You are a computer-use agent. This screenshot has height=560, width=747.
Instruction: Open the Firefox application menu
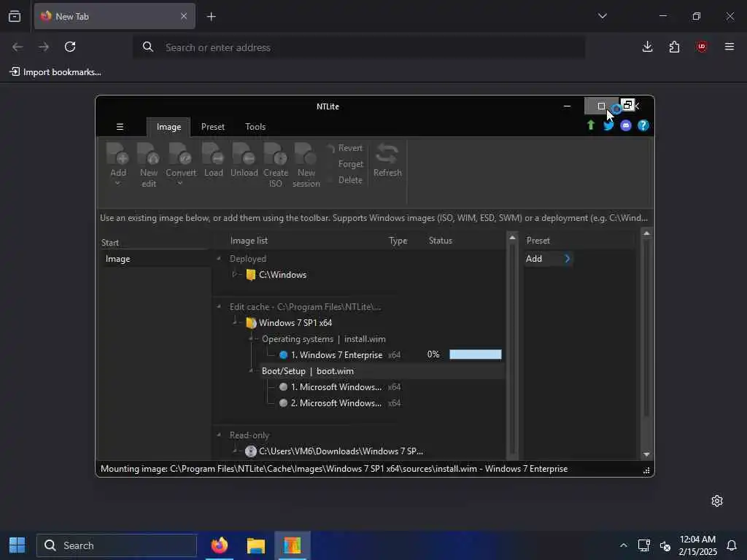(x=729, y=47)
